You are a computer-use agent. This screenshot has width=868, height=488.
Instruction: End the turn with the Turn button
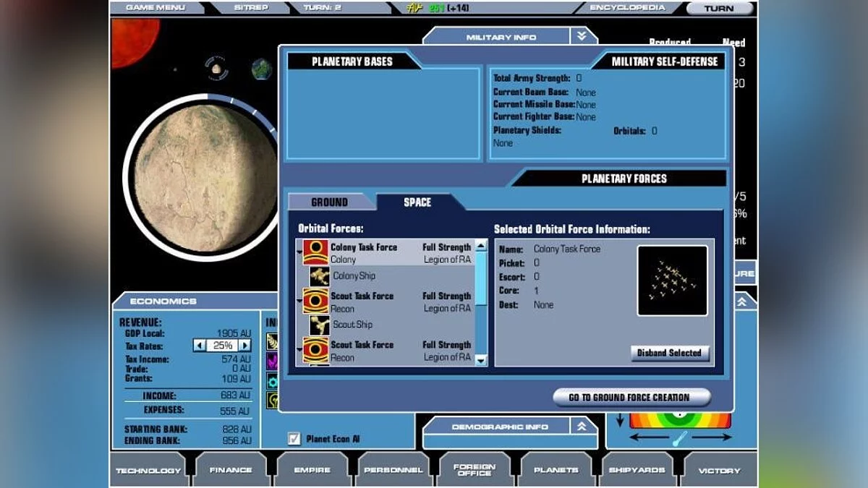719,9
